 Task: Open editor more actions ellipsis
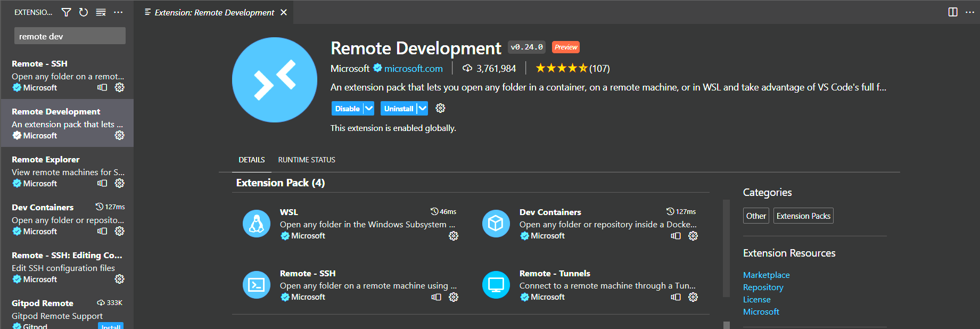970,12
